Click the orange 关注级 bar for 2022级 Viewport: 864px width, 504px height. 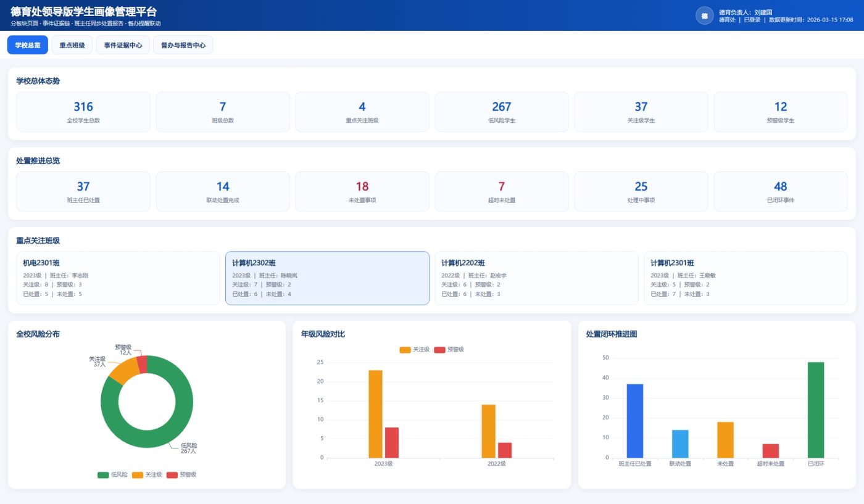tap(488, 431)
